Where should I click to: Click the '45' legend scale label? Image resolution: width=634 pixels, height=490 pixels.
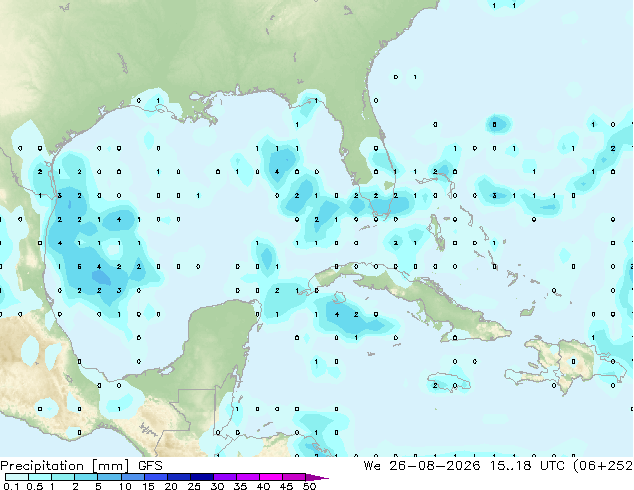(286, 486)
